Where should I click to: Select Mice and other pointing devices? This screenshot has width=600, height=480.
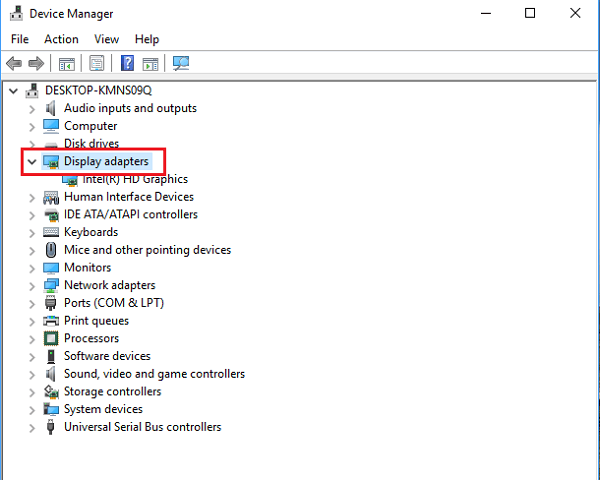point(147,250)
